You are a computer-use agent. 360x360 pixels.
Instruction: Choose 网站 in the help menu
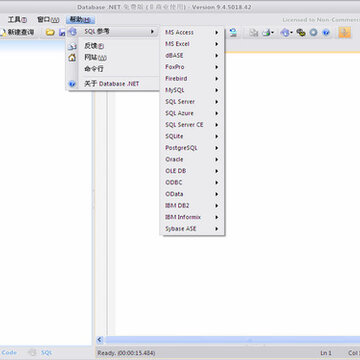tap(112, 58)
